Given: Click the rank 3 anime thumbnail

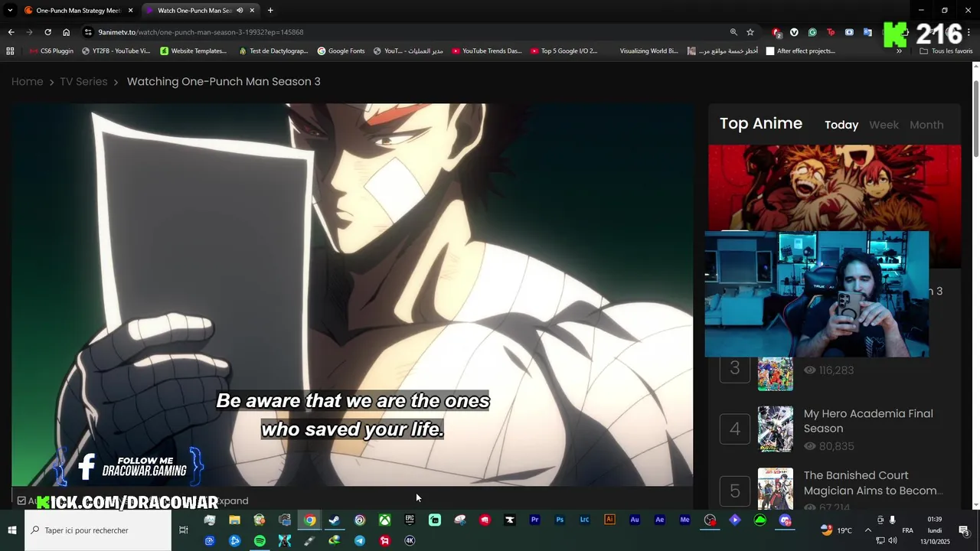Looking at the screenshot, I should (776, 373).
